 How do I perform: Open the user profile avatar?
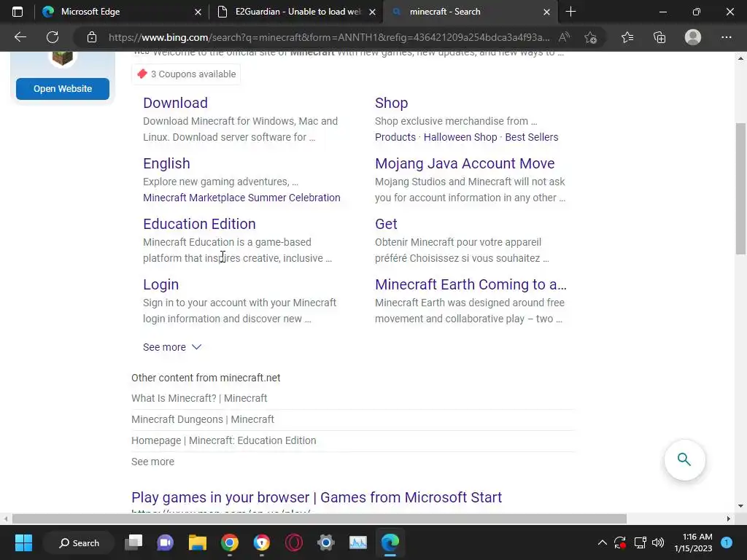tap(693, 37)
